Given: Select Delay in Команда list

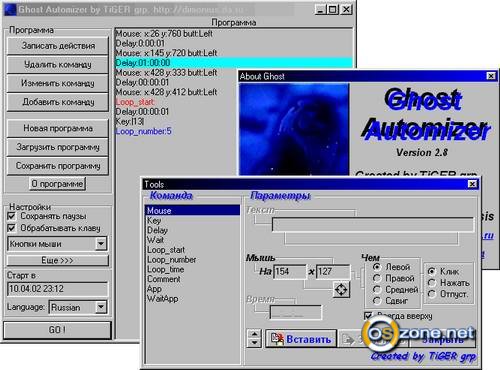Looking at the screenshot, I should (x=192, y=230).
